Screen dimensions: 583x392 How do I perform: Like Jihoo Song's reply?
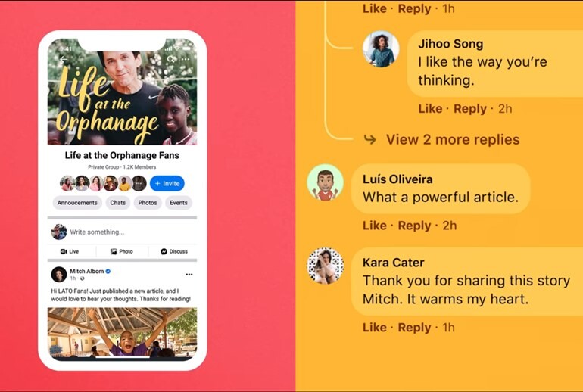click(430, 108)
